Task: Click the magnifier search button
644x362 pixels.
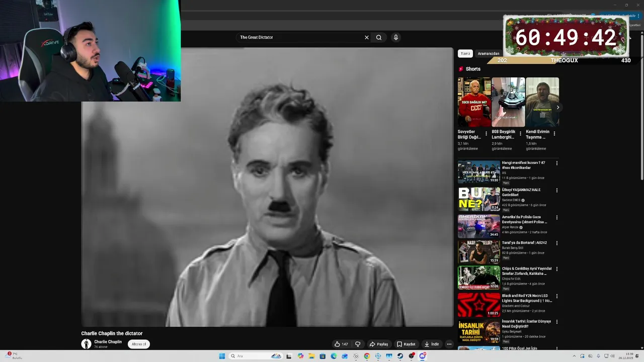Action: [379, 37]
